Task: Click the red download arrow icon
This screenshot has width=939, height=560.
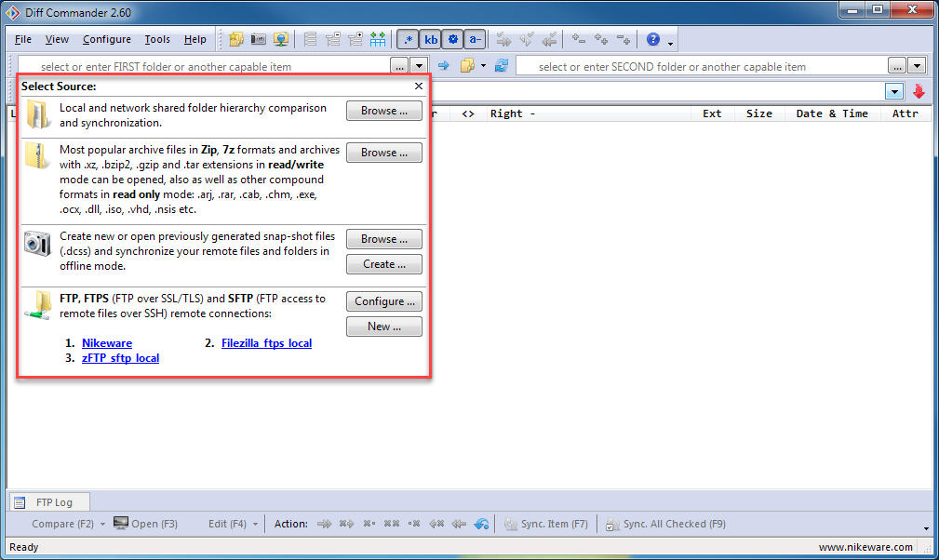Action: [x=919, y=91]
